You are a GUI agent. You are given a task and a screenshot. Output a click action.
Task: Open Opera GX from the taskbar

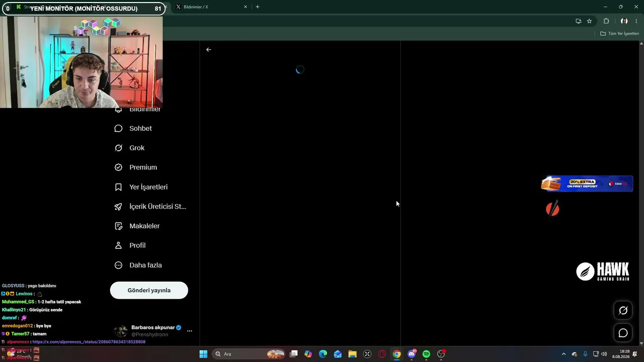(x=382, y=354)
